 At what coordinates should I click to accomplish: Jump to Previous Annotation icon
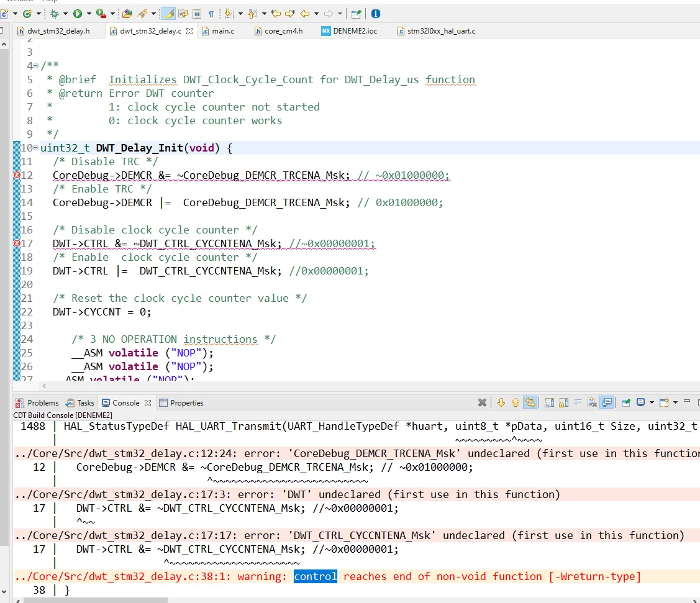coord(253,14)
